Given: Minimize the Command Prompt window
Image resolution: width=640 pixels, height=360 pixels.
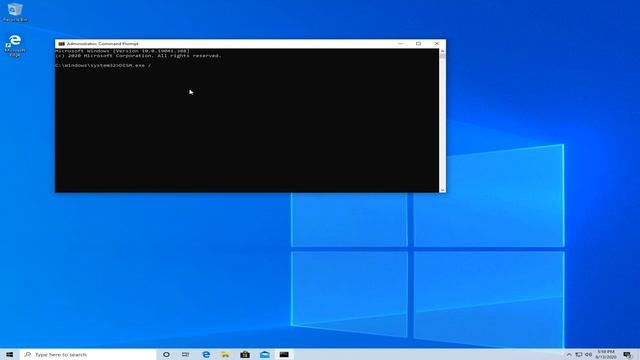Looking at the screenshot, I should tap(400, 44).
